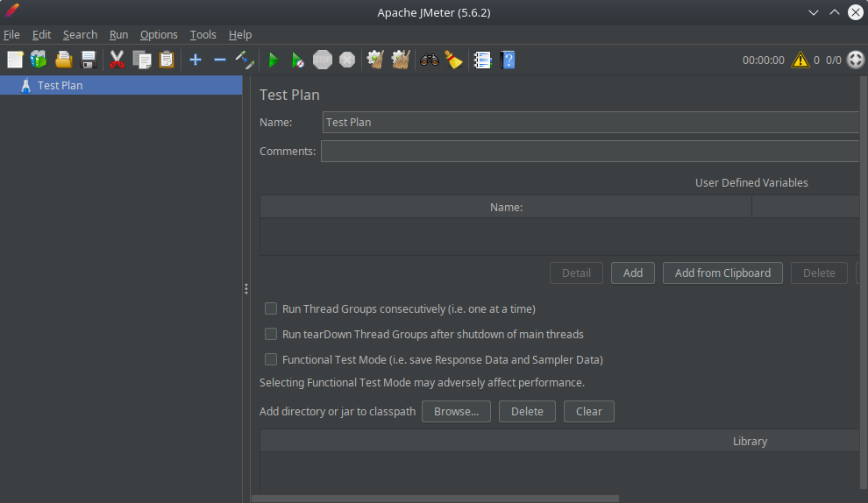
Task: Click the Stop test icon
Action: [322, 60]
